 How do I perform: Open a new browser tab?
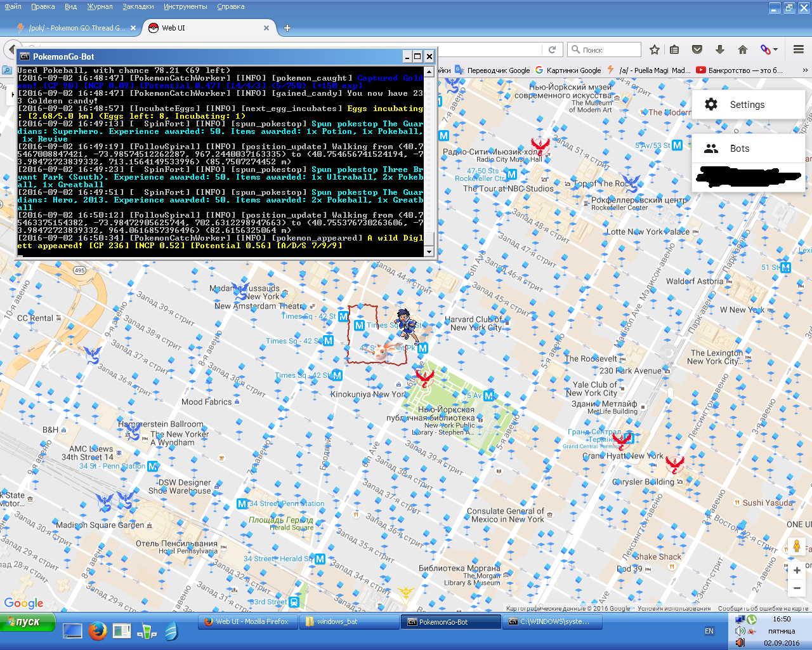[x=287, y=28]
